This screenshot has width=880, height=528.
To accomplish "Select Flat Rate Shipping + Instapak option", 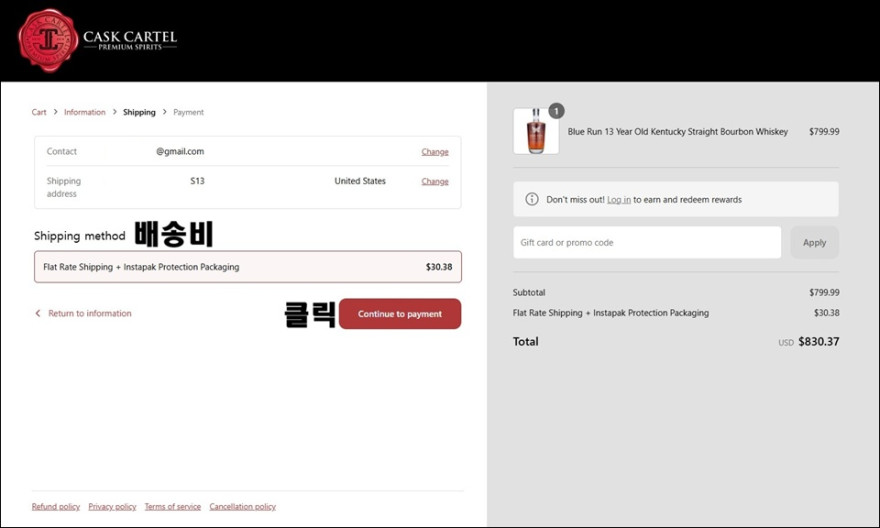I will pos(248,267).
